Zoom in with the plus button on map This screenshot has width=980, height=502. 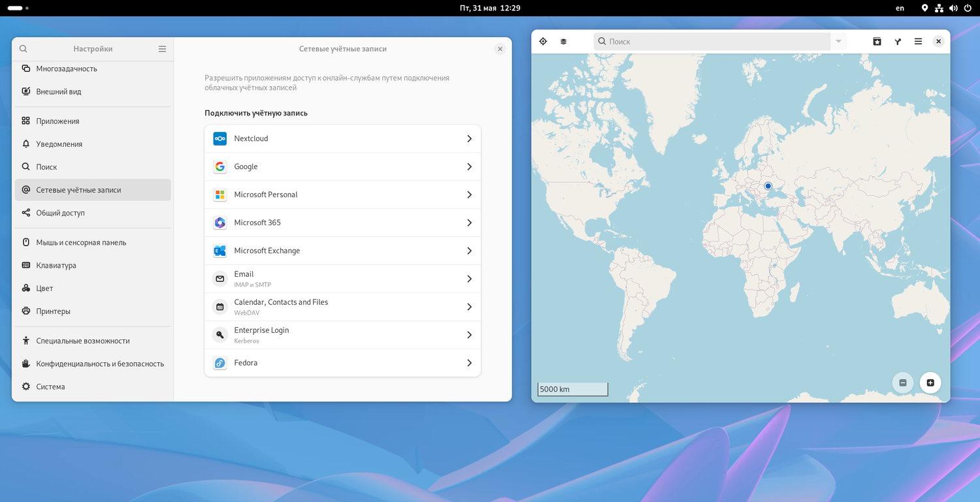point(930,383)
